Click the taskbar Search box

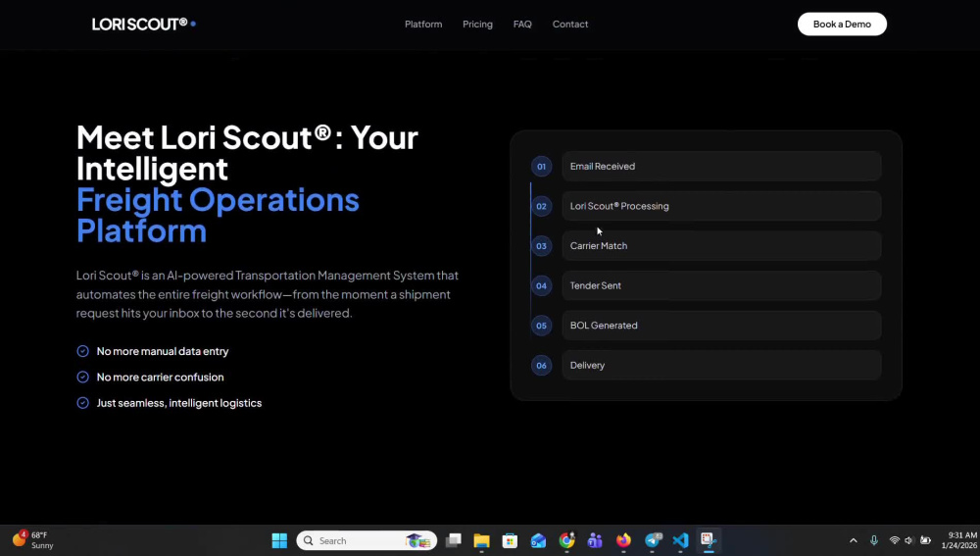(x=367, y=540)
